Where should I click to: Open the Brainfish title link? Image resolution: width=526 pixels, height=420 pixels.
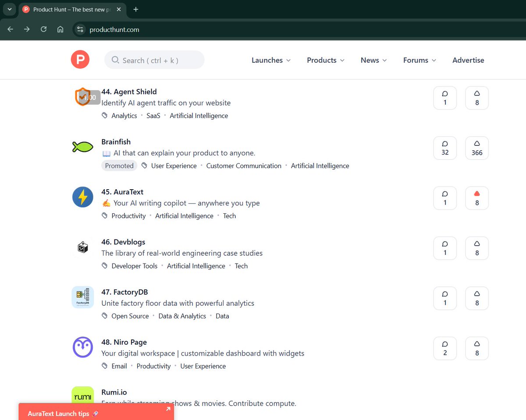point(116,142)
